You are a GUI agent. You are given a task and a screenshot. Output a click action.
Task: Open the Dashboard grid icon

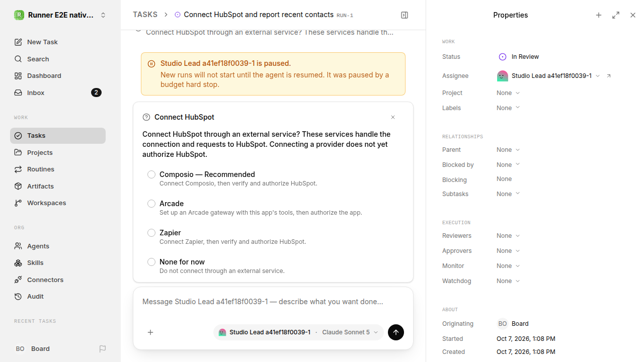click(x=18, y=76)
